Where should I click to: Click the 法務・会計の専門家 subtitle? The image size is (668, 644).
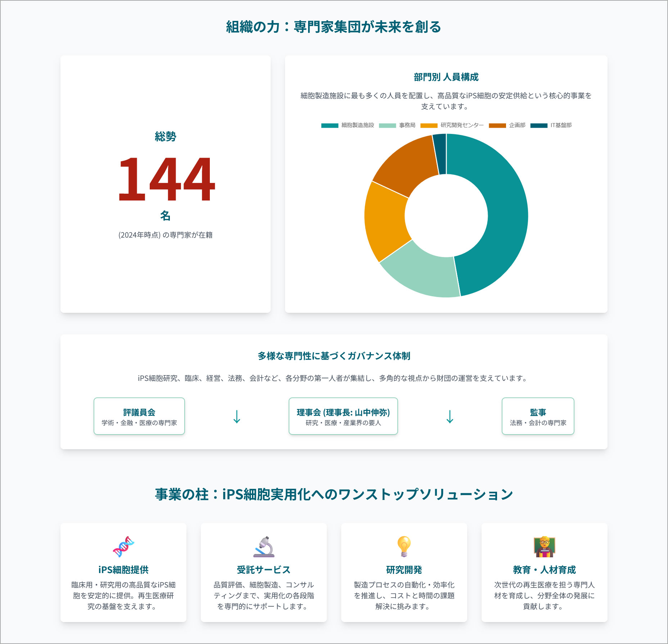pyautogui.click(x=538, y=423)
